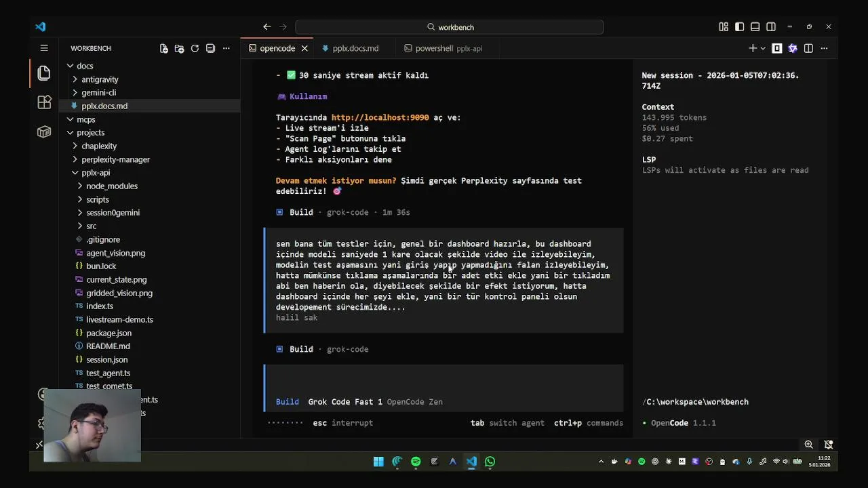The image size is (868, 488).
Task: Create a new file in WORKBENCH explorer
Action: tap(163, 48)
